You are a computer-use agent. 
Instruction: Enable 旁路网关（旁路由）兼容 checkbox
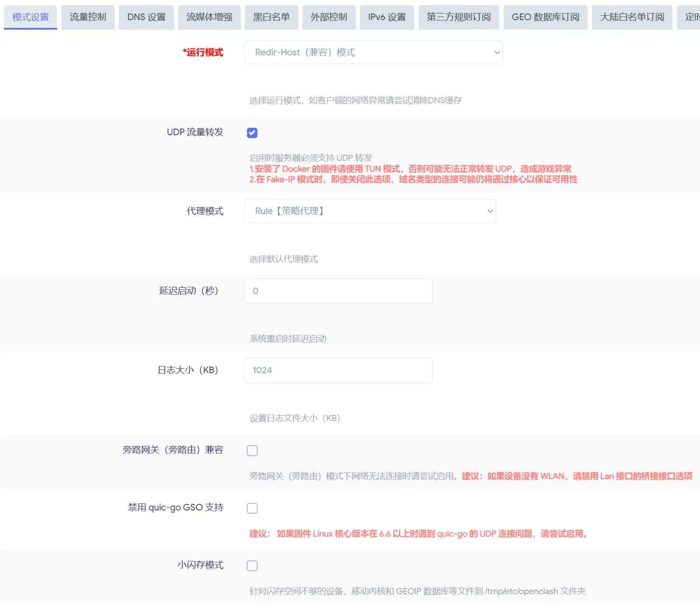[x=252, y=450]
